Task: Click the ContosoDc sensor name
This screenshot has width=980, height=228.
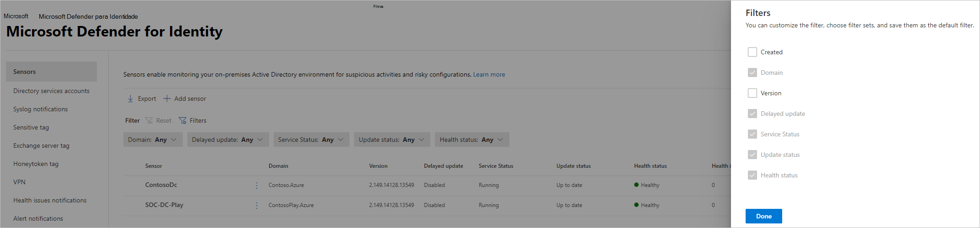Action: 161,185
